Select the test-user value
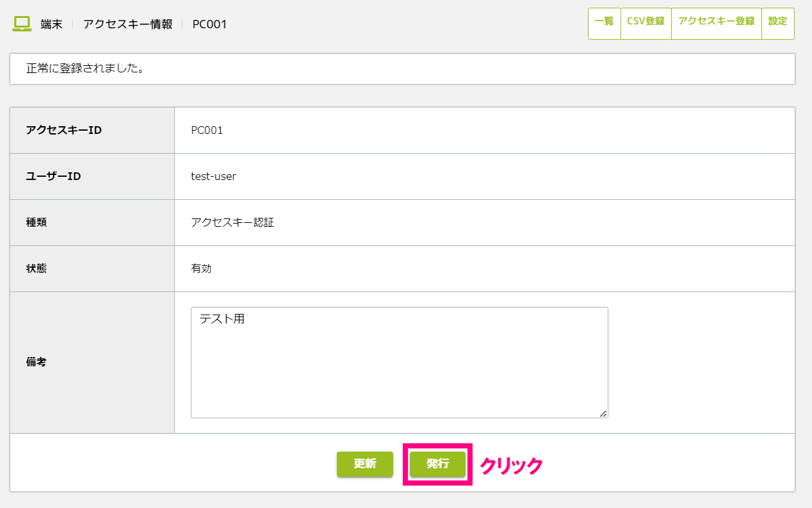 [214, 176]
